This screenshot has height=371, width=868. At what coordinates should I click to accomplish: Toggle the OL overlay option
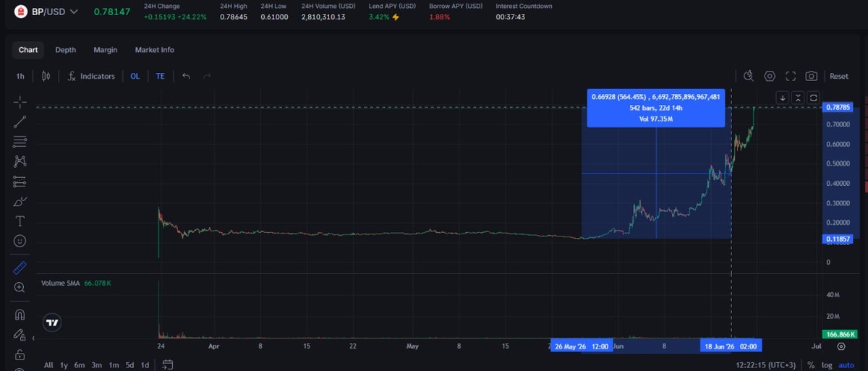(x=135, y=76)
